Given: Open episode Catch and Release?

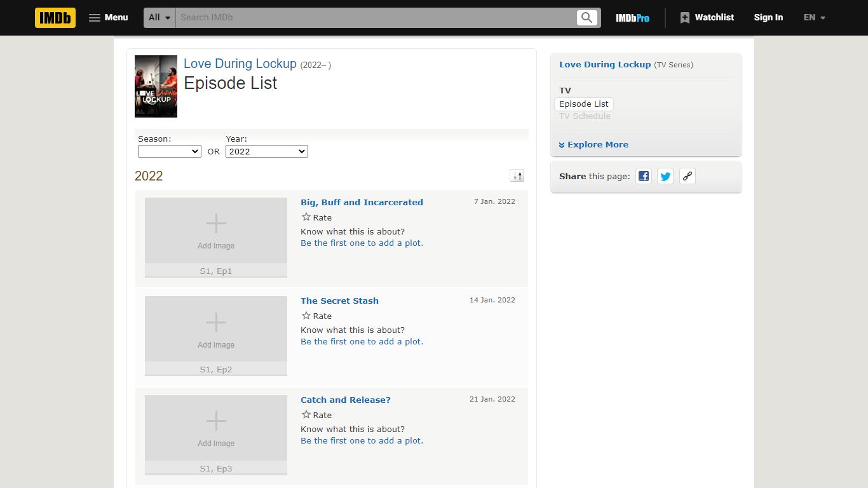Looking at the screenshot, I should tap(346, 400).
